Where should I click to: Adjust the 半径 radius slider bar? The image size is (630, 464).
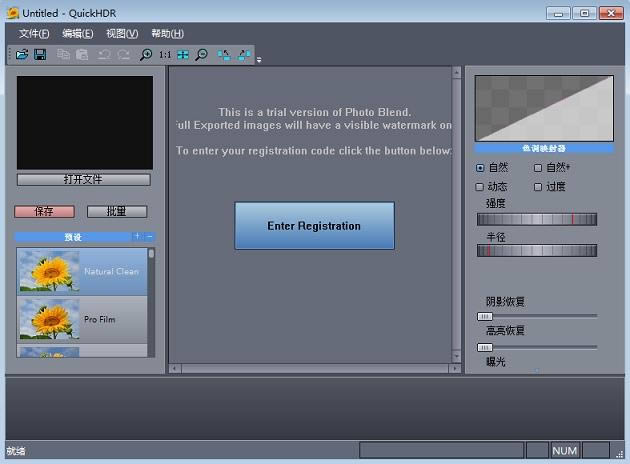[x=536, y=251]
